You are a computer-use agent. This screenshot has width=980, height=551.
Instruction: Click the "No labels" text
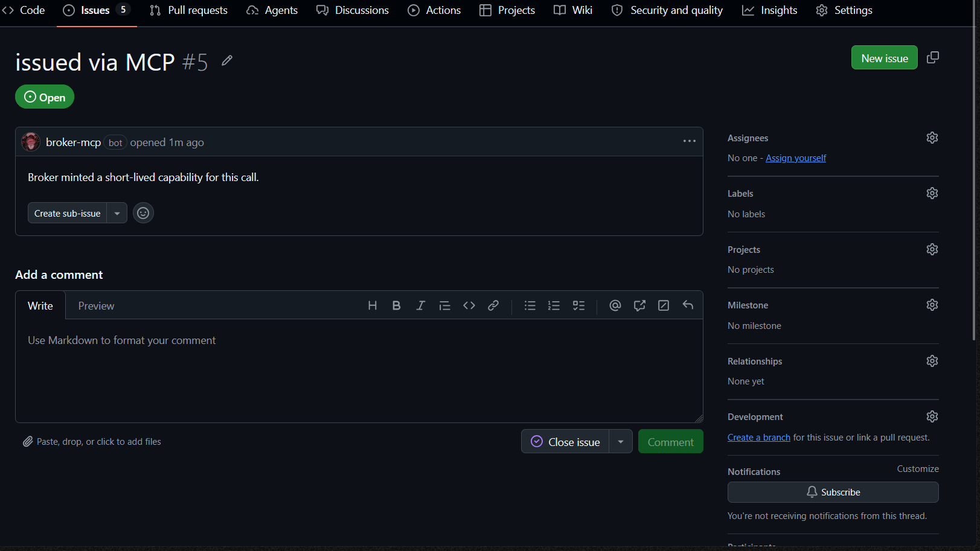pos(746,214)
